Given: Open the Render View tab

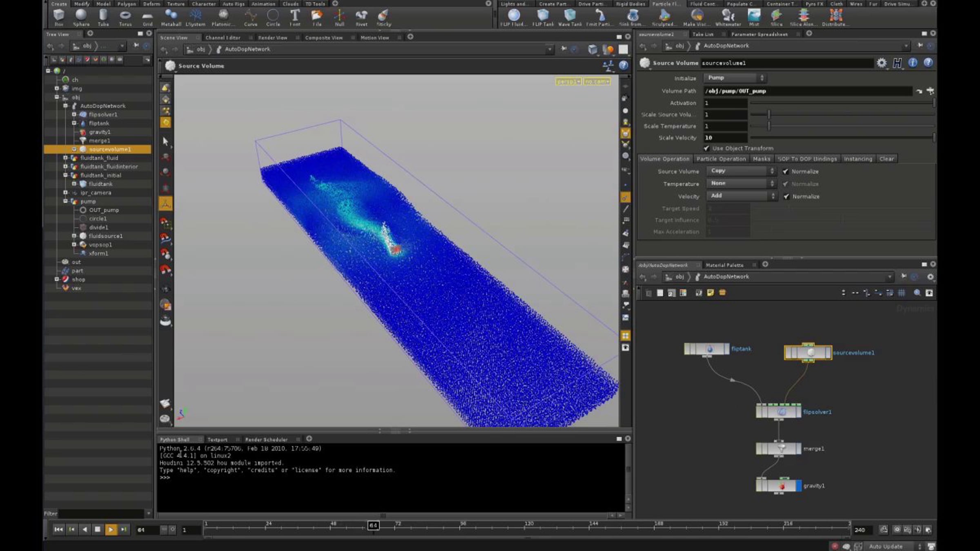Looking at the screenshot, I should tap(272, 38).
